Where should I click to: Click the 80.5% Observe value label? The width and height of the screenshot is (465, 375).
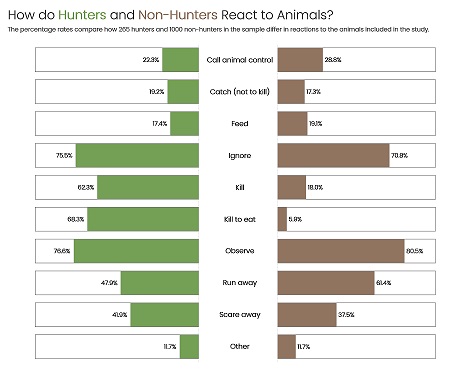pyautogui.click(x=415, y=251)
